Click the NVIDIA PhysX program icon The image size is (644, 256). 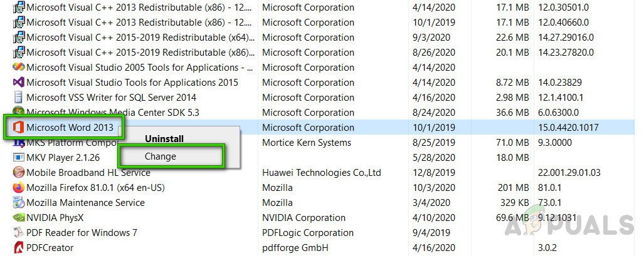tap(18, 218)
